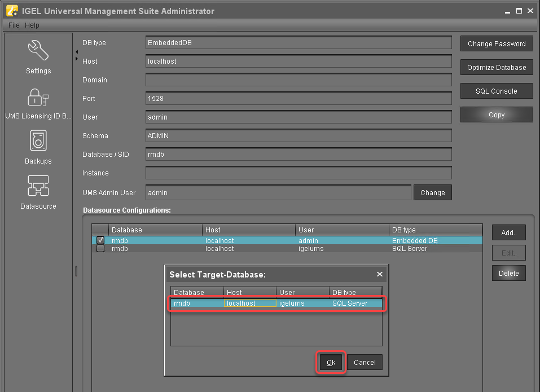
Task: Open the File menu
Action: click(x=13, y=25)
